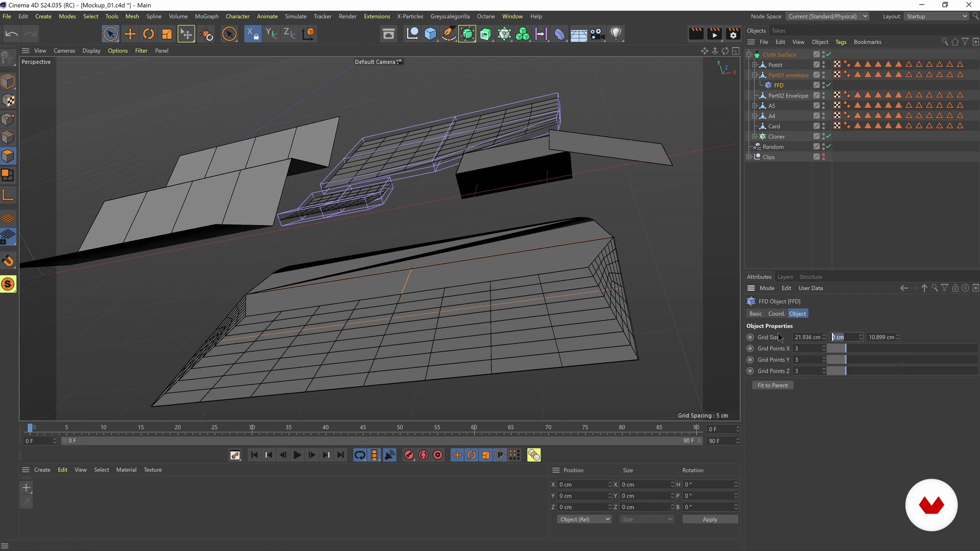Open the Object (Rel) dropdown
Image resolution: width=980 pixels, height=551 pixels.
584,519
